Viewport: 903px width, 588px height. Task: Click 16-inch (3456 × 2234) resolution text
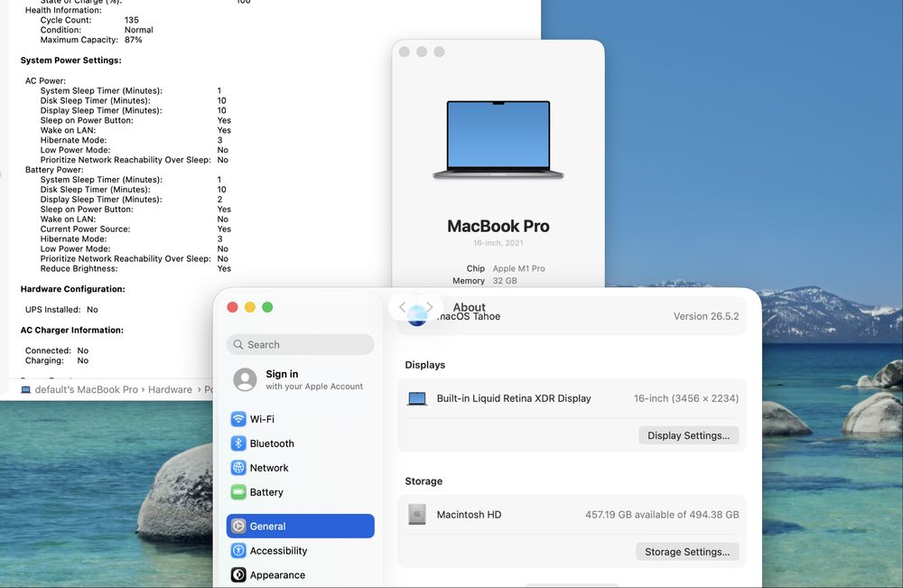coord(686,398)
